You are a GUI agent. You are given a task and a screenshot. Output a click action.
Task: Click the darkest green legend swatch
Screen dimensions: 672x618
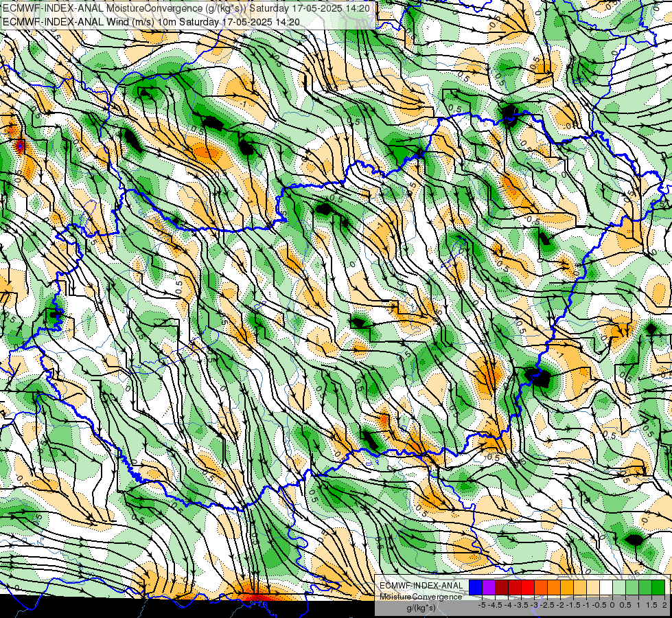(658, 588)
